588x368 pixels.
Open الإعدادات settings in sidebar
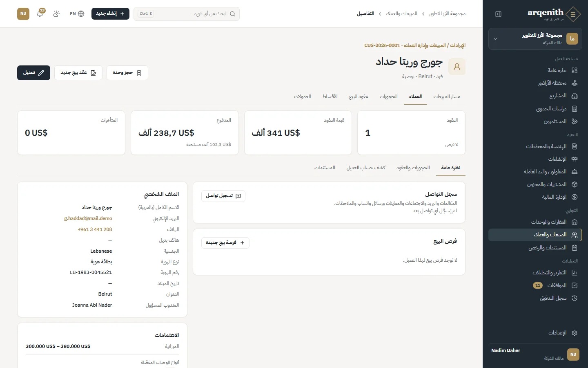[535, 333]
